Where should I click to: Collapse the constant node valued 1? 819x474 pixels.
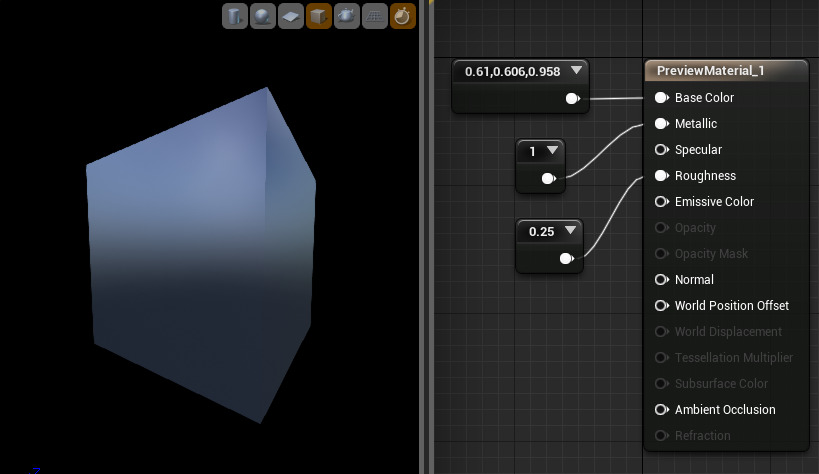pos(552,151)
